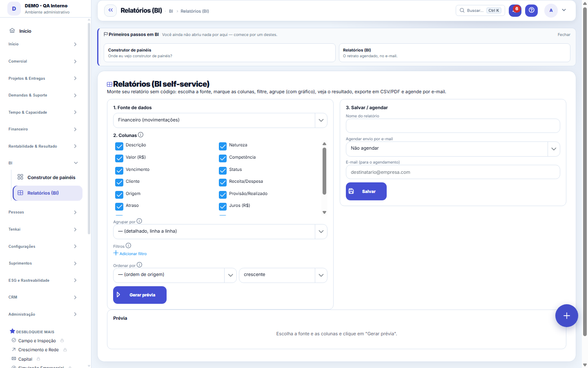Click the Salvar button

coord(366,191)
